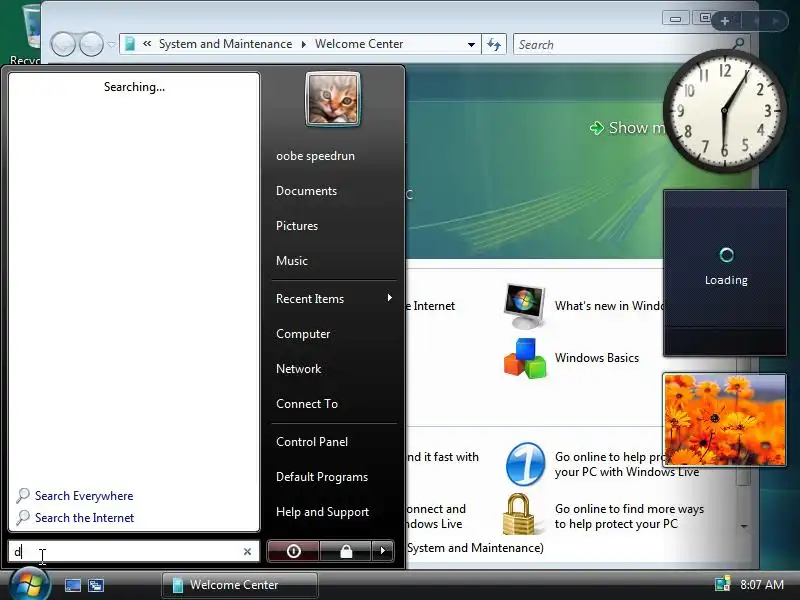Click Searching... status text in Start menu
This screenshot has width=800, height=600.
[135, 87]
